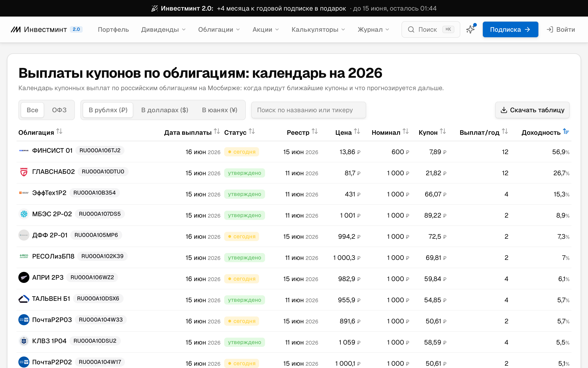Viewport: 588px width, 368px height.
Task: Click the Подписка button
Action: tap(510, 29)
